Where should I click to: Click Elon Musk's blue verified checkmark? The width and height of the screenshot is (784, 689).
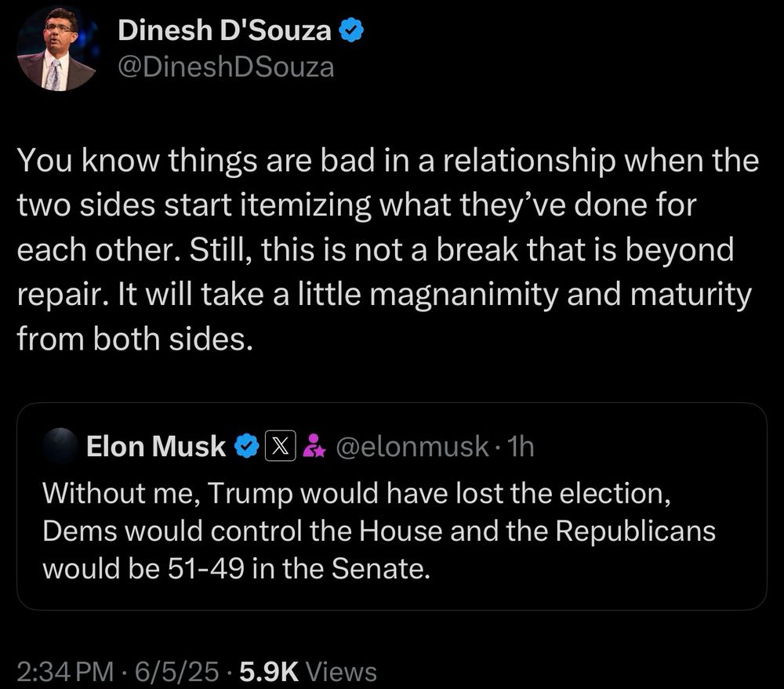pos(247,446)
